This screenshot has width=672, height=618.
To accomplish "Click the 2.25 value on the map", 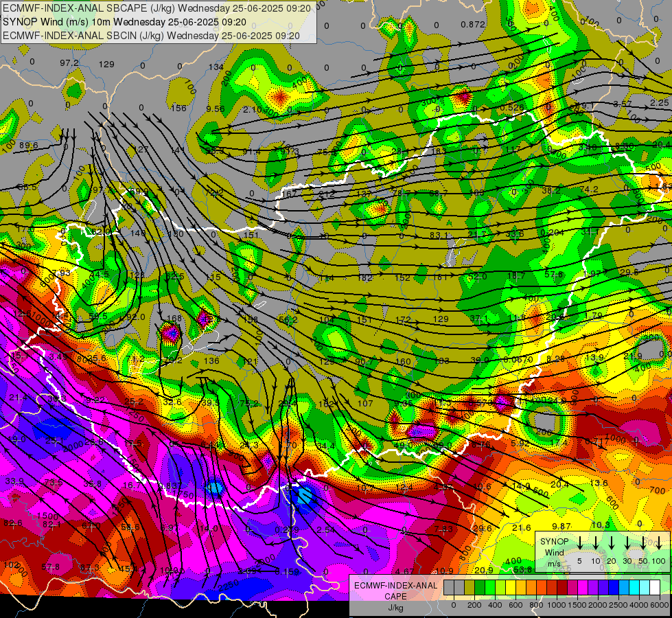I will click(x=659, y=103).
